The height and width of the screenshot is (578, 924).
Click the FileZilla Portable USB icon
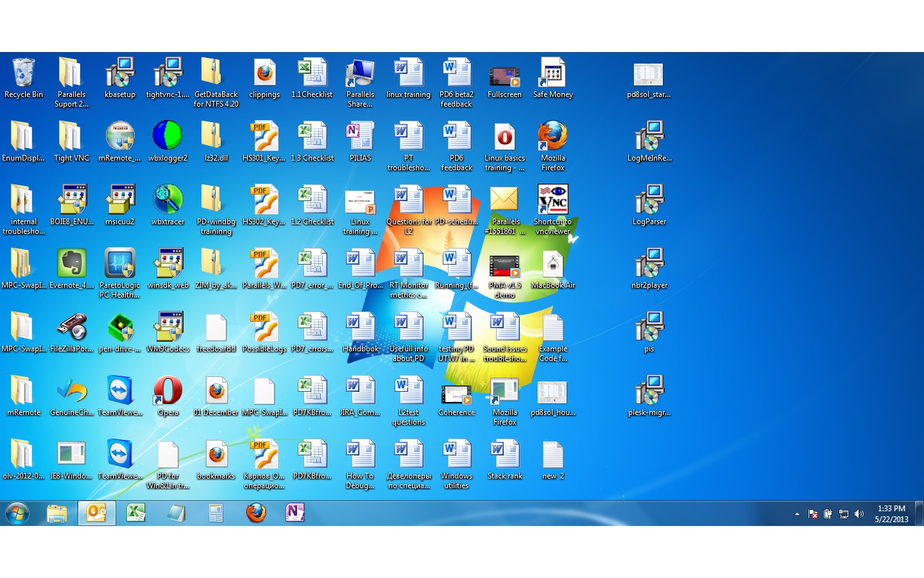[71, 328]
